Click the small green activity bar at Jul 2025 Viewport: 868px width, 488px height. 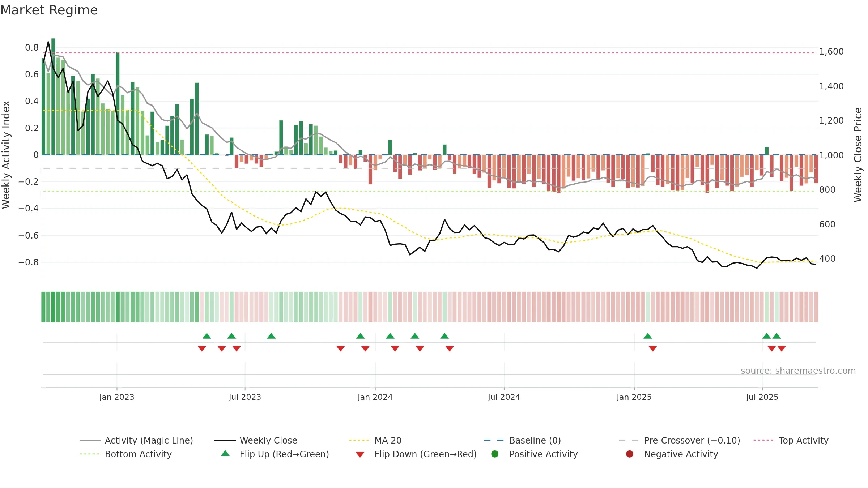coord(767,151)
